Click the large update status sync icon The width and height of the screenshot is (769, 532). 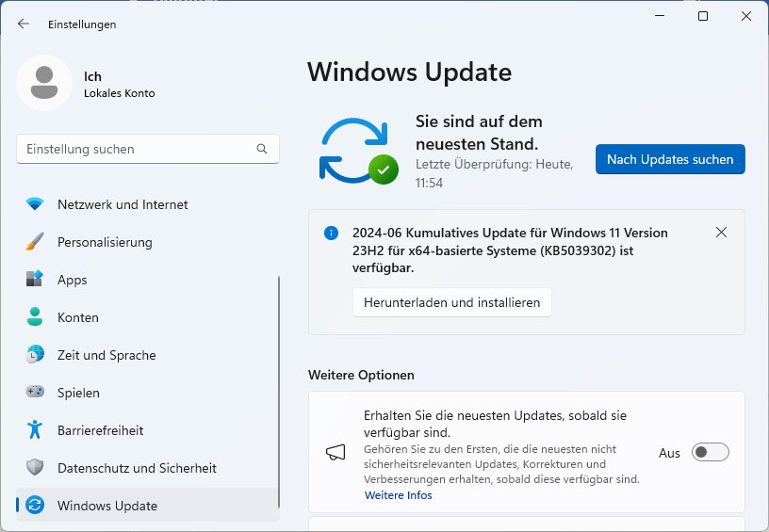358,151
